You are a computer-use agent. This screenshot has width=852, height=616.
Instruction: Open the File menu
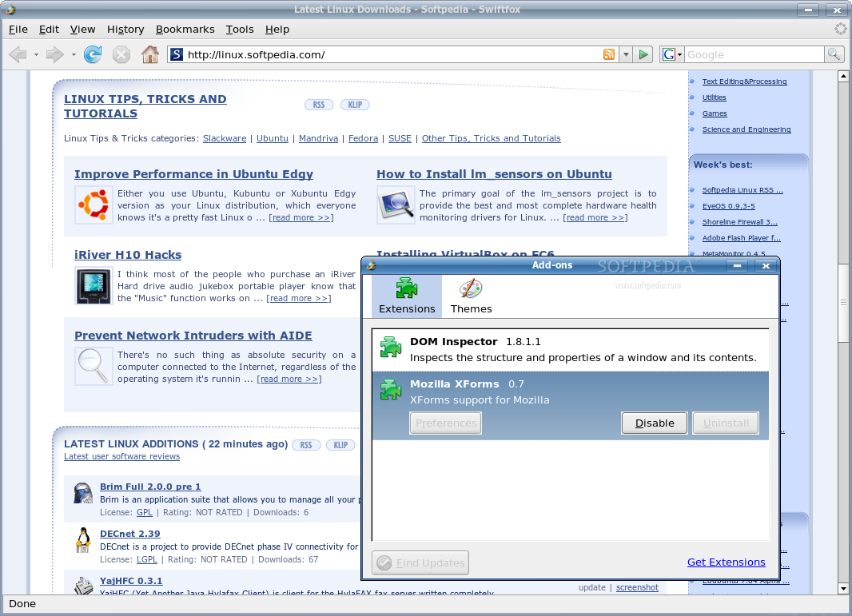(18, 30)
